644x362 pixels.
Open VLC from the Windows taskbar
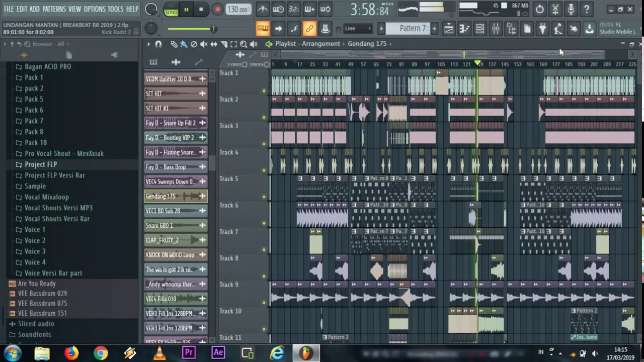point(159,353)
